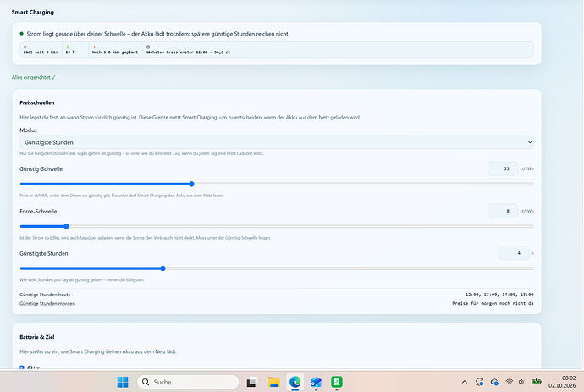The image size is (584, 392).
Task: Click the taskbar Suche search box
Action: (x=188, y=382)
